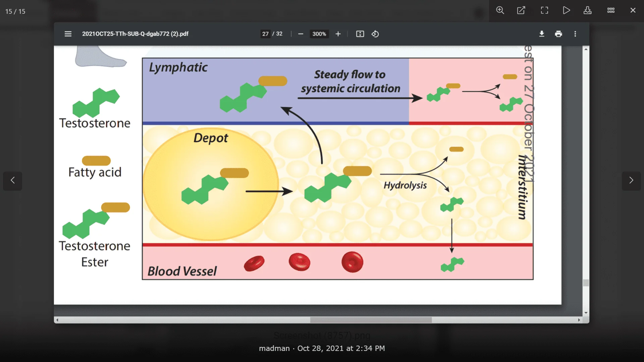Go to previous image arrow
Image resolution: width=644 pixels, height=362 pixels.
click(x=13, y=181)
